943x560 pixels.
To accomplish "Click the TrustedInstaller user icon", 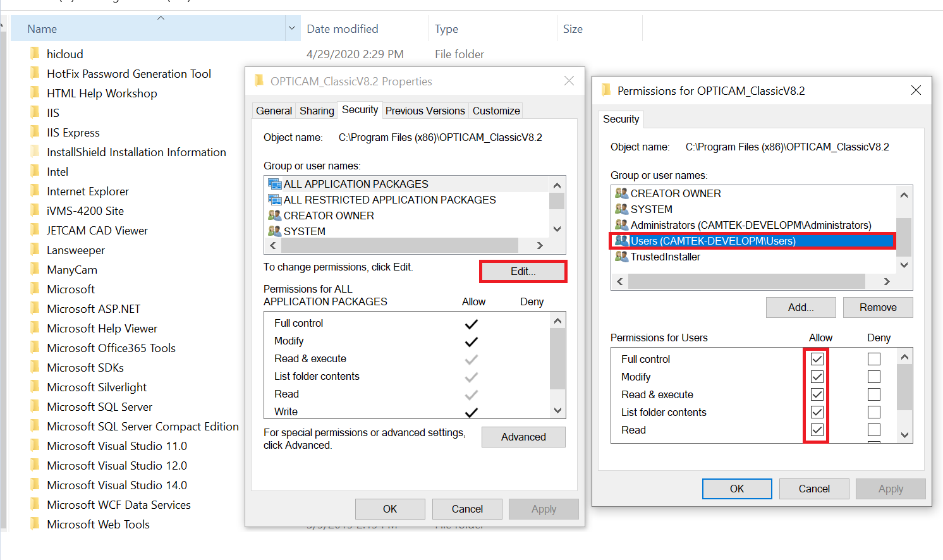I will (621, 256).
